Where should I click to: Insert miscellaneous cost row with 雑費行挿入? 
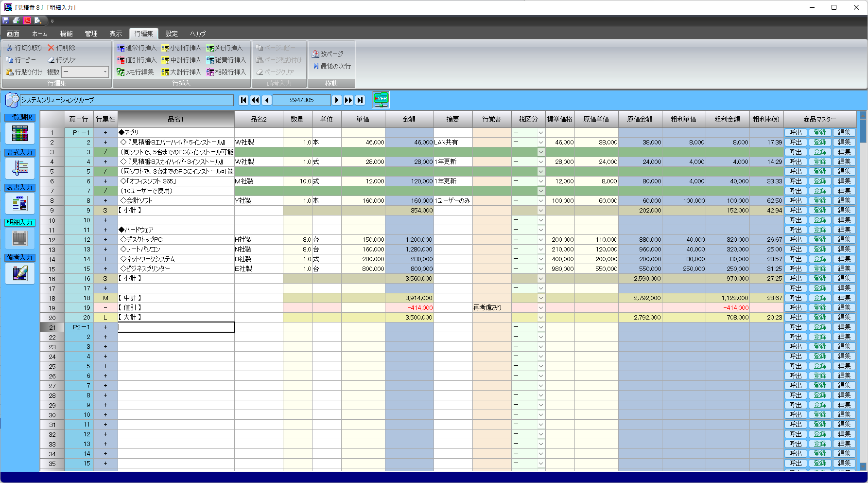click(x=226, y=60)
